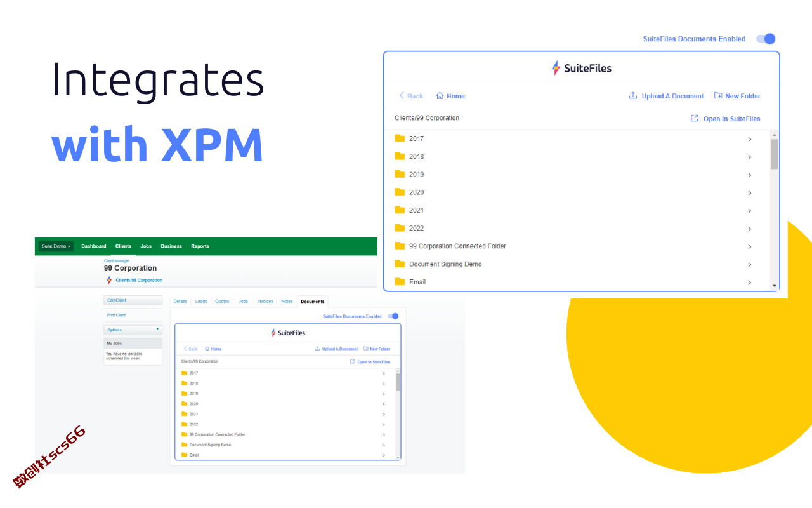Click Upload A Document text in large panel
The image size is (812, 508).
click(x=672, y=96)
